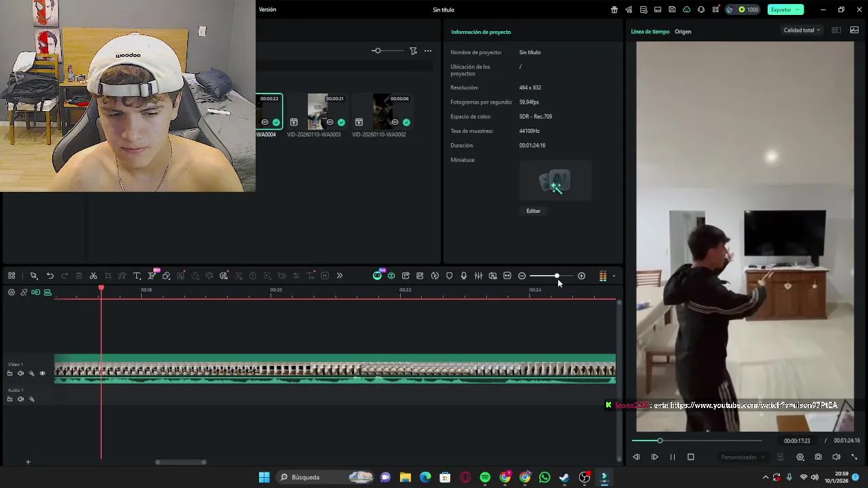Start voiceover recording with microphone icon

[464, 276]
